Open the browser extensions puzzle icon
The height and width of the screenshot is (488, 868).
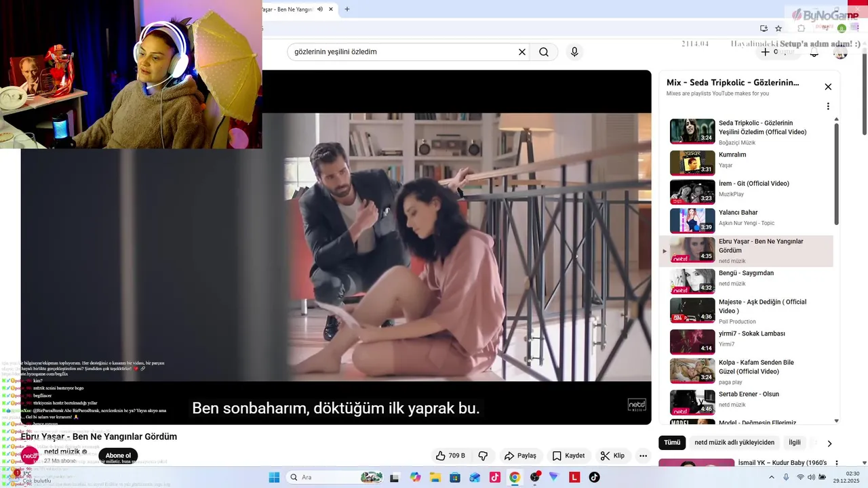tap(802, 28)
